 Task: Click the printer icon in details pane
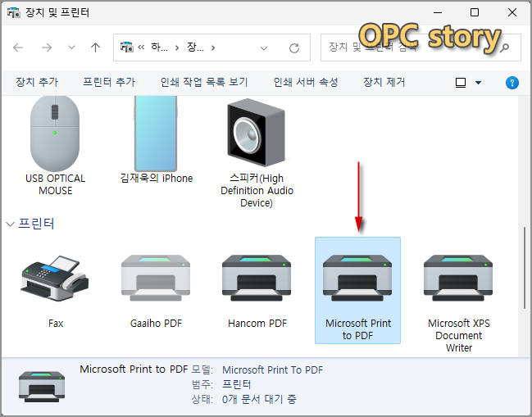pyautogui.click(x=42, y=387)
